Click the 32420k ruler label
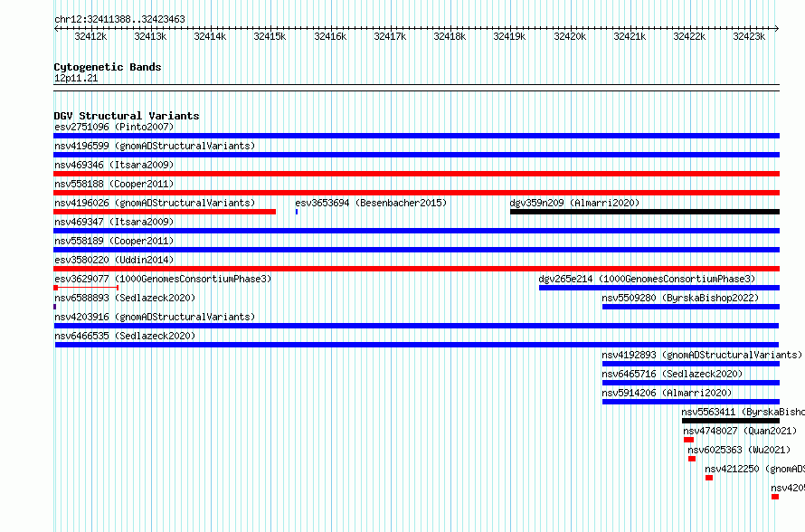The height and width of the screenshot is (532, 805). coord(570,36)
